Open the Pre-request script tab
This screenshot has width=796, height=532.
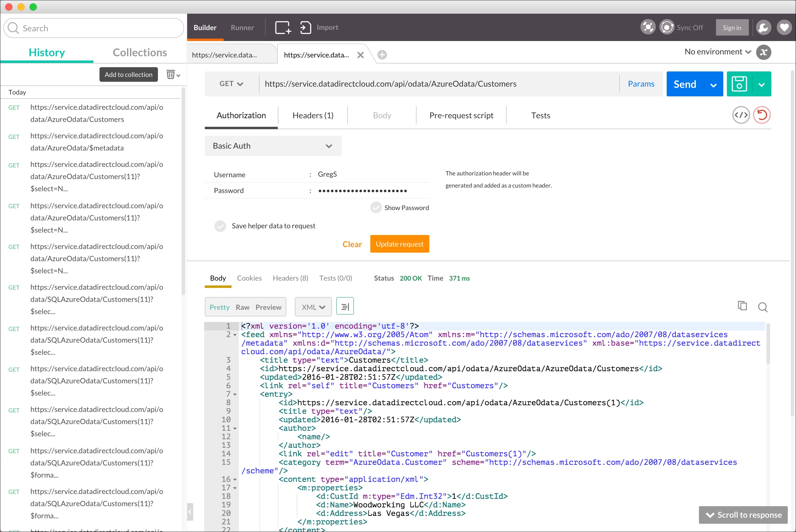(x=461, y=116)
